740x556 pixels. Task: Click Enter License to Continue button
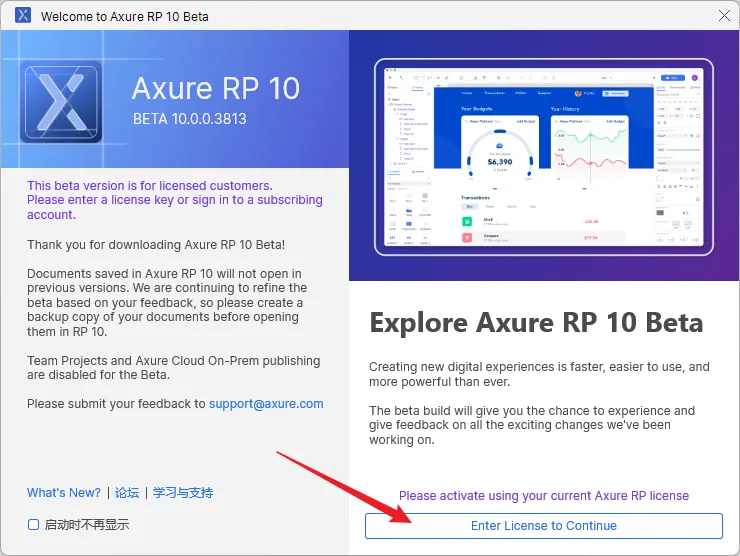[544, 526]
